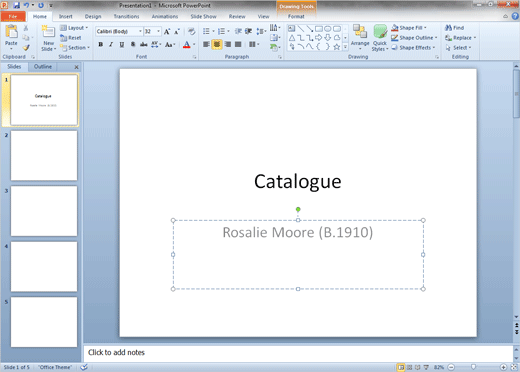This screenshot has height=372, width=520.
Task: Open the Change Case Aa dropdown
Action: tap(170, 44)
